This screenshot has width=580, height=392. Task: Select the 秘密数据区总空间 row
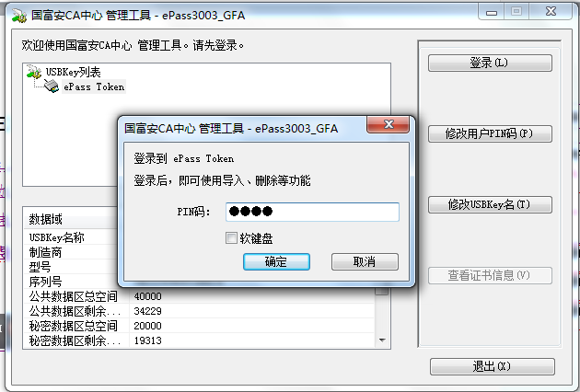[x=199, y=326]
